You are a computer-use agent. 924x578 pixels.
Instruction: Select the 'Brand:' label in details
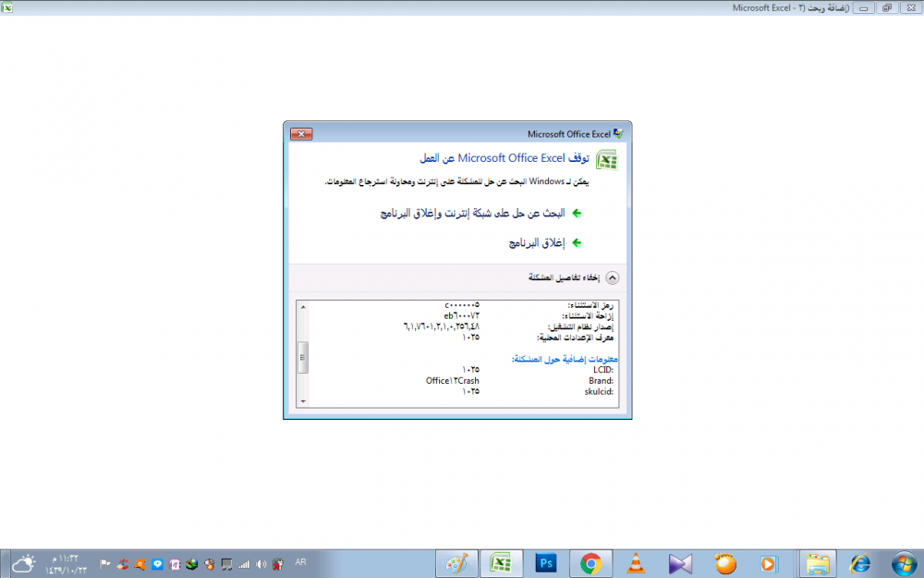(x=602, y=380)
